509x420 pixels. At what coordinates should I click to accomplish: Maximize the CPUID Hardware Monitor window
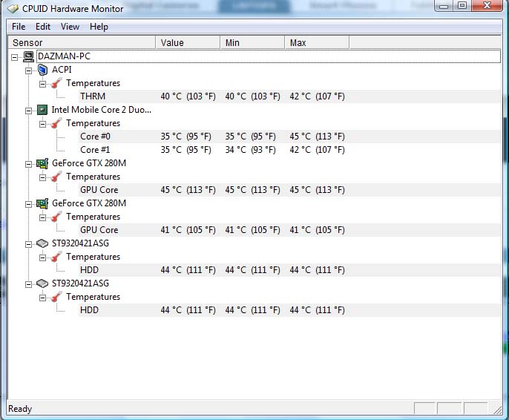pos(462,6)
